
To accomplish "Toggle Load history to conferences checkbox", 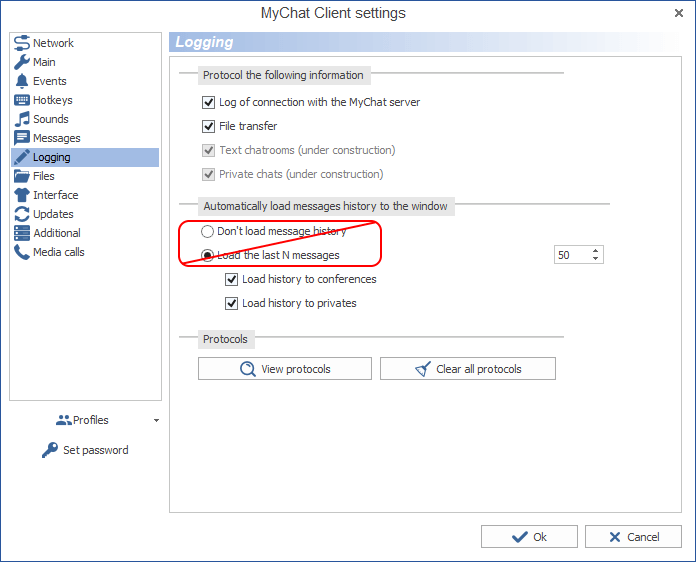I will click(231, 279).
